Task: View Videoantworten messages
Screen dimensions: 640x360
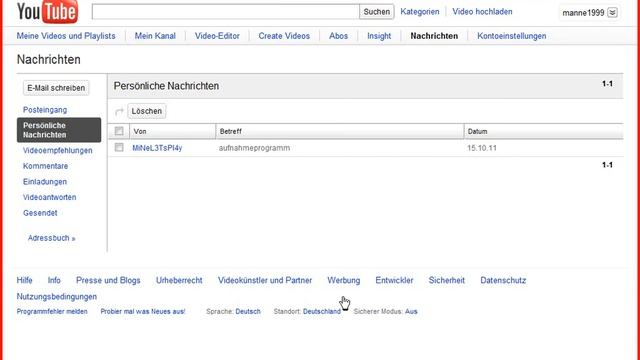Action: pos(49,197)
